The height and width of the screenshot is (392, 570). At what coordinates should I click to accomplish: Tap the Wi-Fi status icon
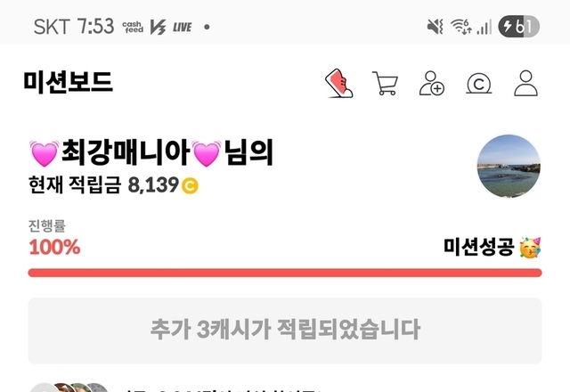[x=461, y=27]
